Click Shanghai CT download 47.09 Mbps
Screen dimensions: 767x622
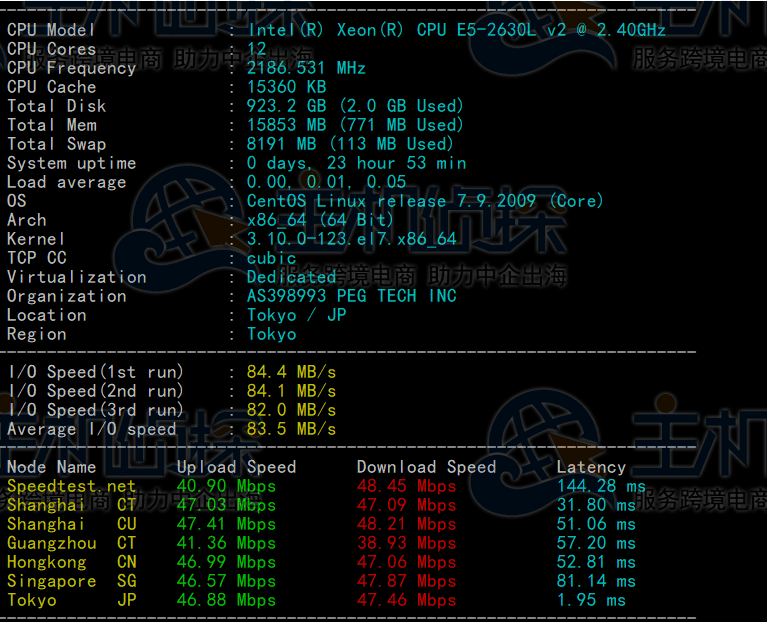[406, 505]
